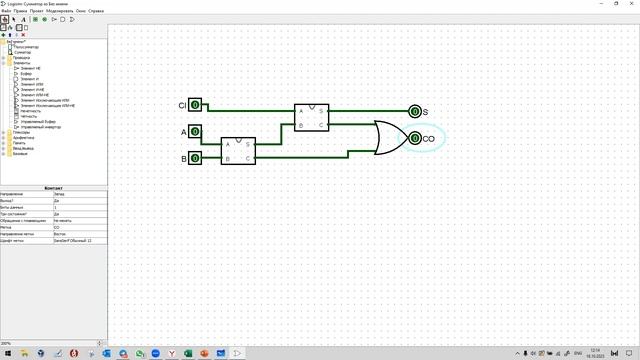Click red X delete-circuit icon
This screenshot has height=360, width=640.
tap(23, 35)
